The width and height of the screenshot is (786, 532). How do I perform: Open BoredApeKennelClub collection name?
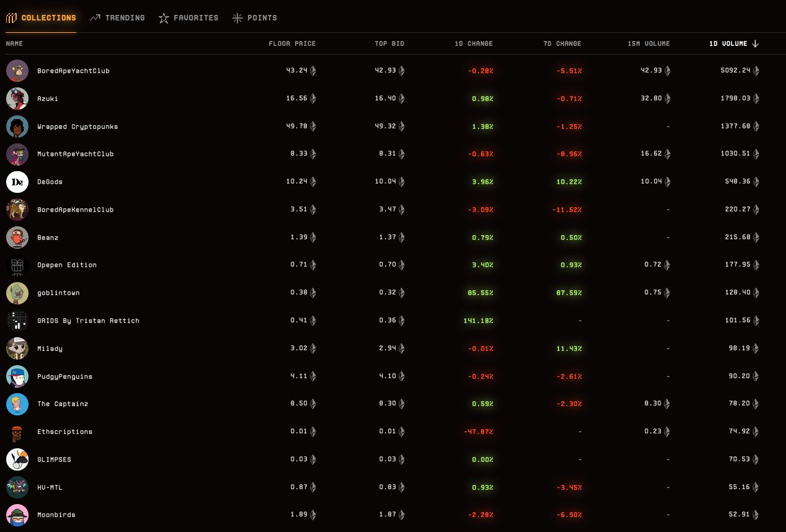pos(76,210)
